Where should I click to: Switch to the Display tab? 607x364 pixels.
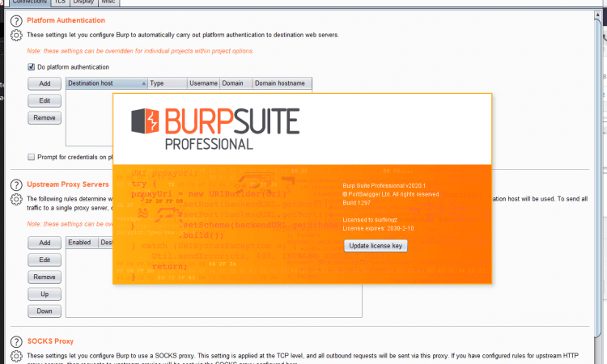click(x=83, y=2)
